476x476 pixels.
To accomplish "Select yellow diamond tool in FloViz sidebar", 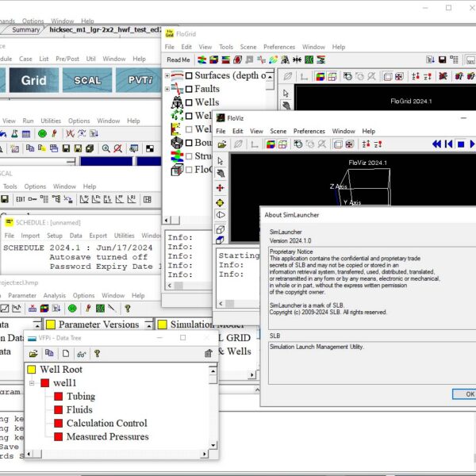I will 221,202.
